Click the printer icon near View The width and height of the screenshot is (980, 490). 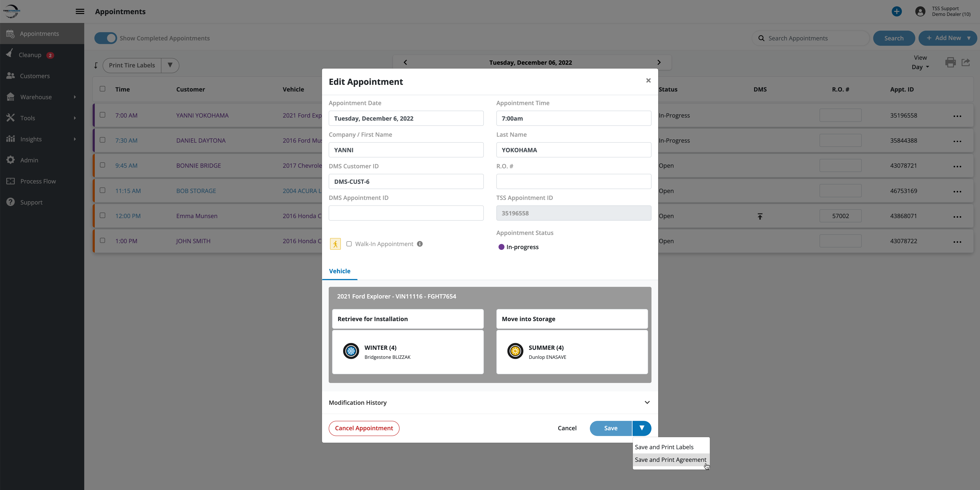click(950, 62)
